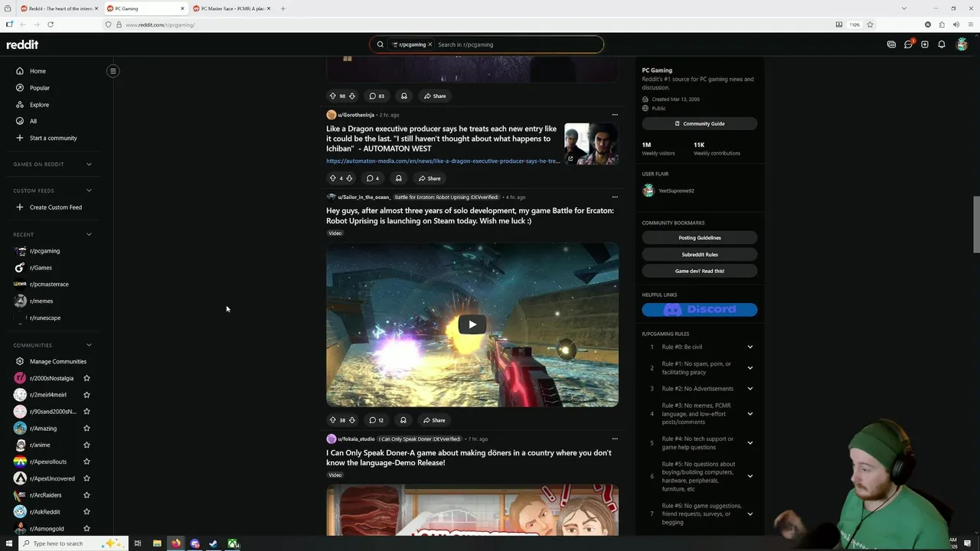Open File Explorer from the taskbar
This screenshot has height=551, width=980.
pos(157,543)
